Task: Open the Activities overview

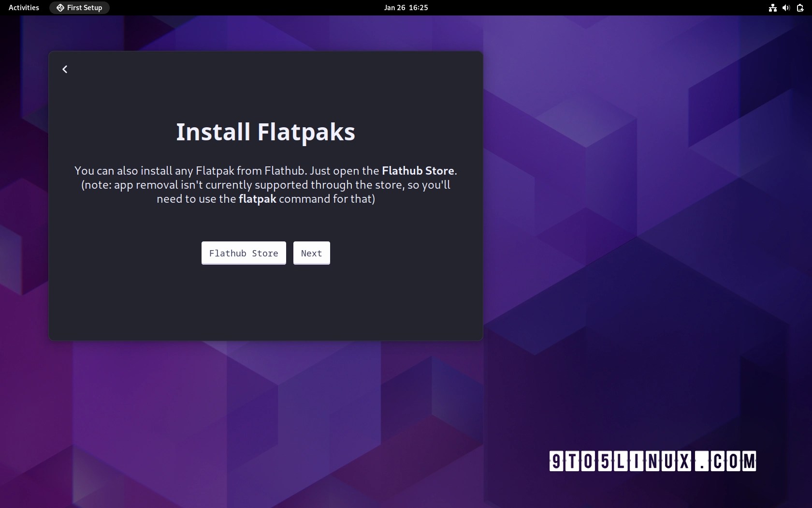Action: [24, 8]
